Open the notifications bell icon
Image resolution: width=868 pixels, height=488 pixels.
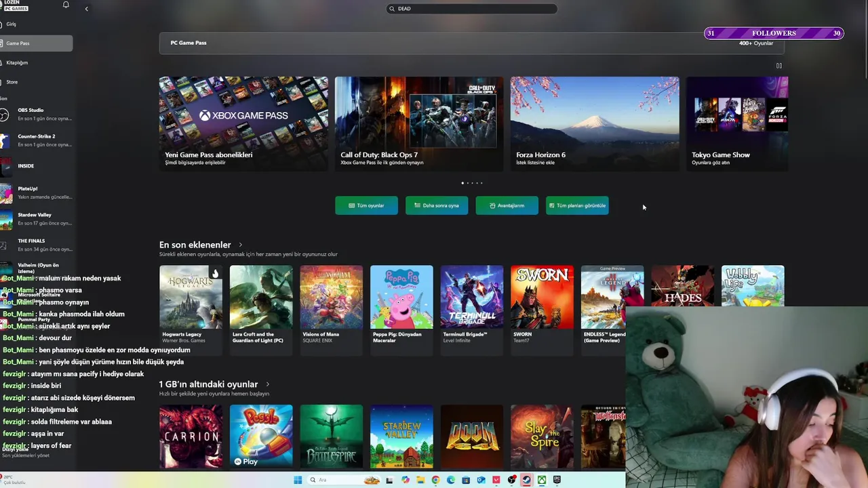pyautogui.click(x=66, y=5)
